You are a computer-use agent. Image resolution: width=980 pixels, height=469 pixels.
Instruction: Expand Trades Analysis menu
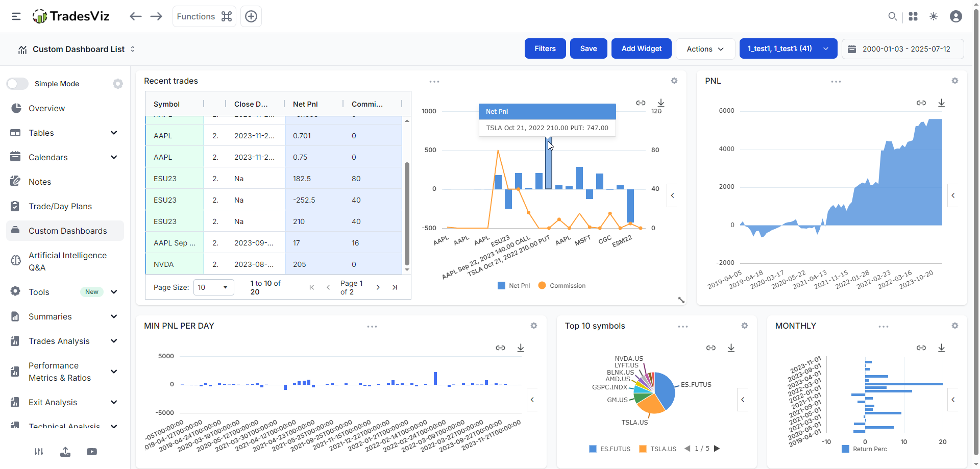click(65, 341)
